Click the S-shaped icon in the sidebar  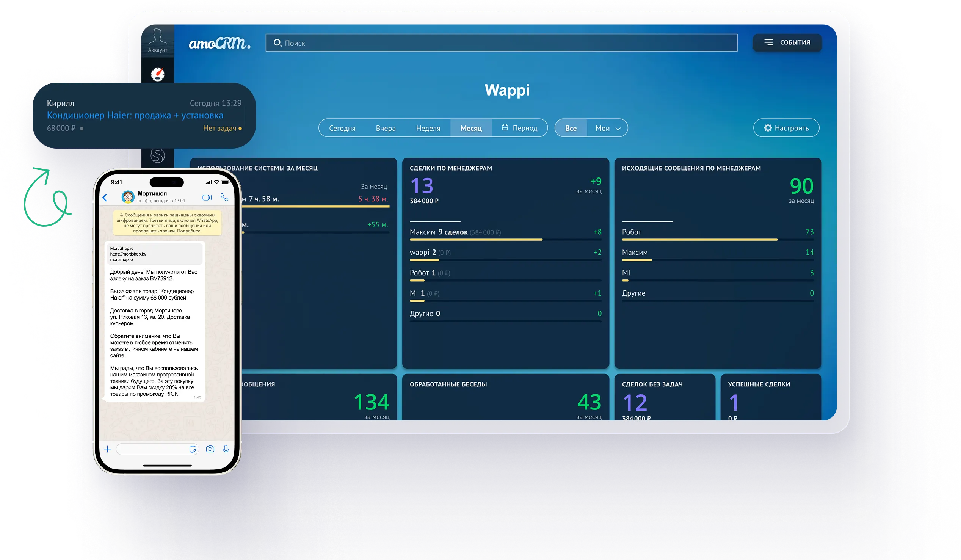click(157, 155)
